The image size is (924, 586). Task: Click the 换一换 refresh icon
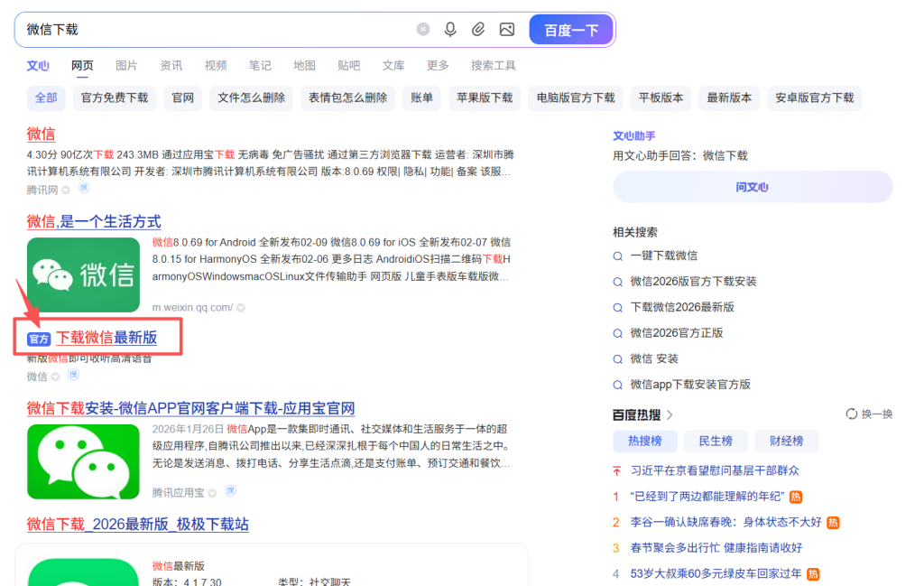point(852,414)
